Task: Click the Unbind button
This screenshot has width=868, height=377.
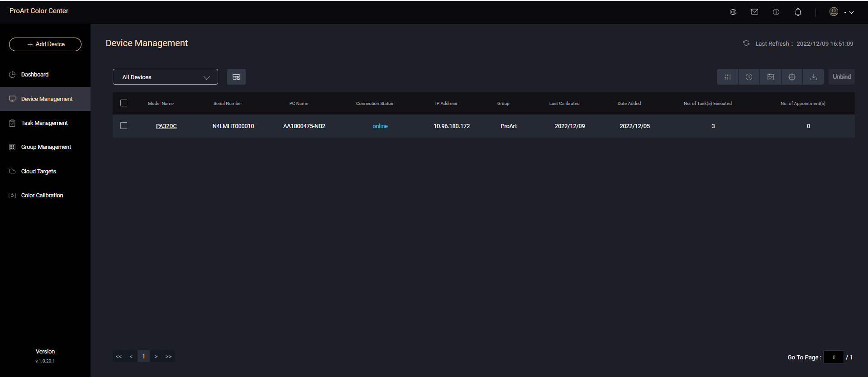Action: (x=842, y=77)
